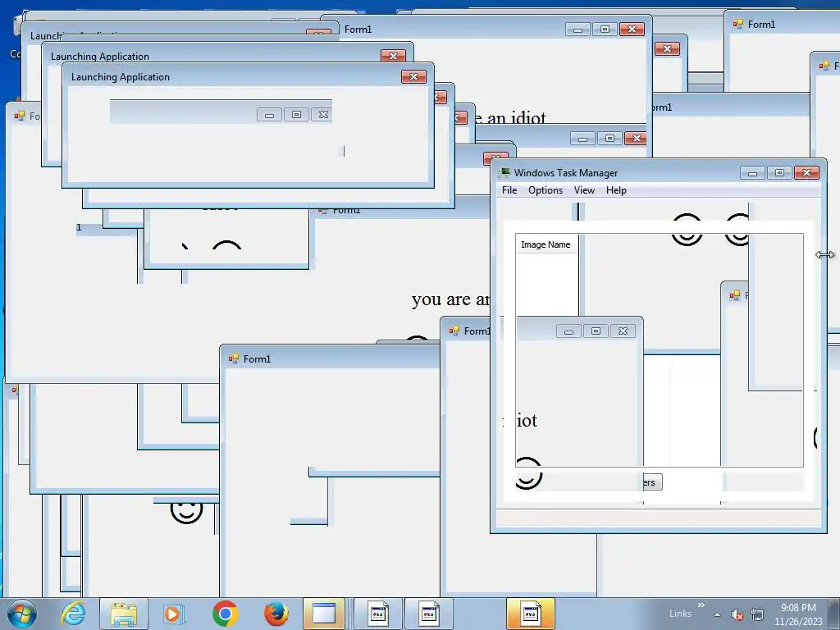Open the network status tray icon

coord(757,614)
